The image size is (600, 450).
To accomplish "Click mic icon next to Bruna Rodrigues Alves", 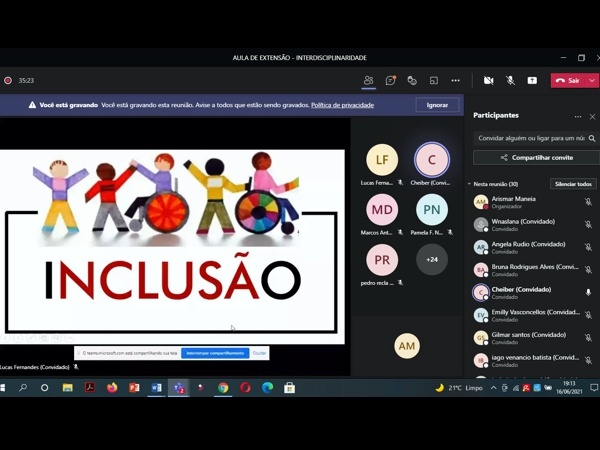I will [588, 270].
